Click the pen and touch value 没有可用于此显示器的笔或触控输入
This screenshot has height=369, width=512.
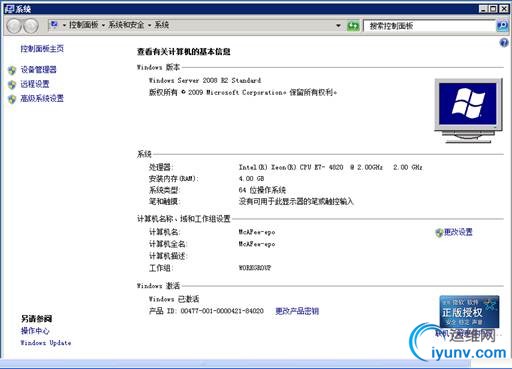point(296,201)
